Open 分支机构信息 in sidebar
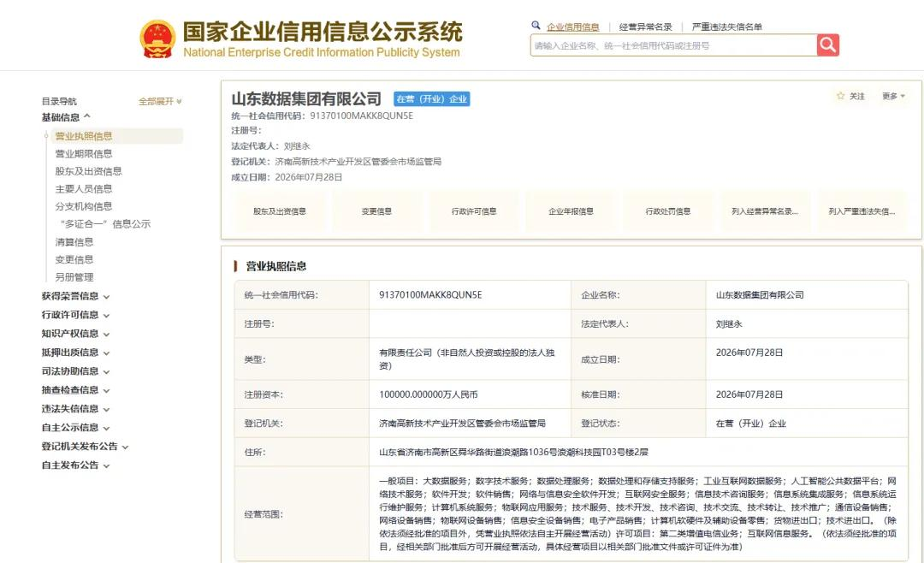The image size is (924, 563). coord(84,207)
